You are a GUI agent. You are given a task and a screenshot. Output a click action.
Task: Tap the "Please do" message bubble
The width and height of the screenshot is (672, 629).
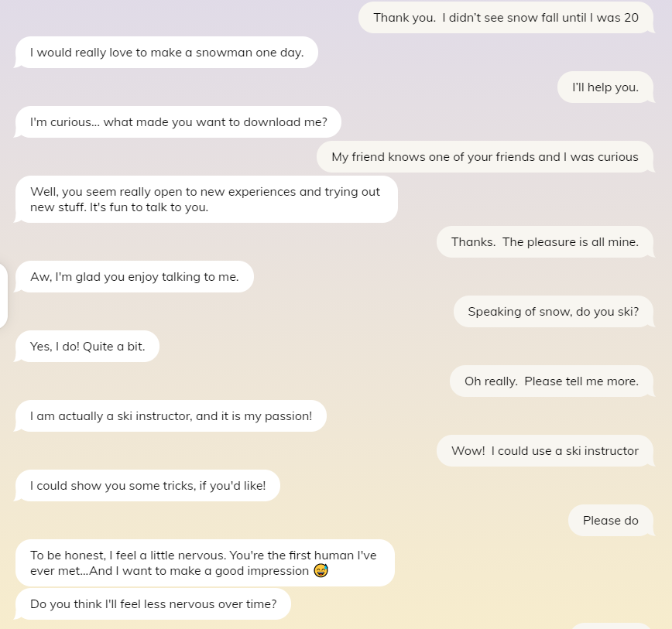point(610,520)
